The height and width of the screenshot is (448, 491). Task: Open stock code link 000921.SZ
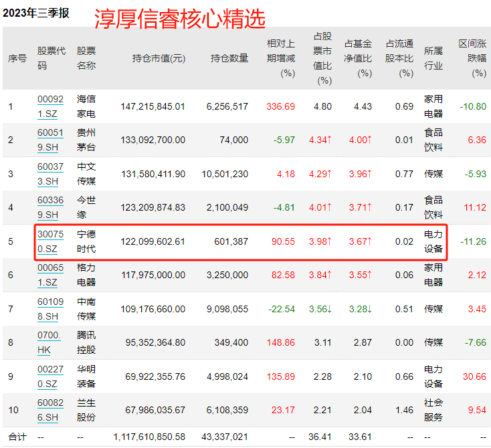(50, 106)
